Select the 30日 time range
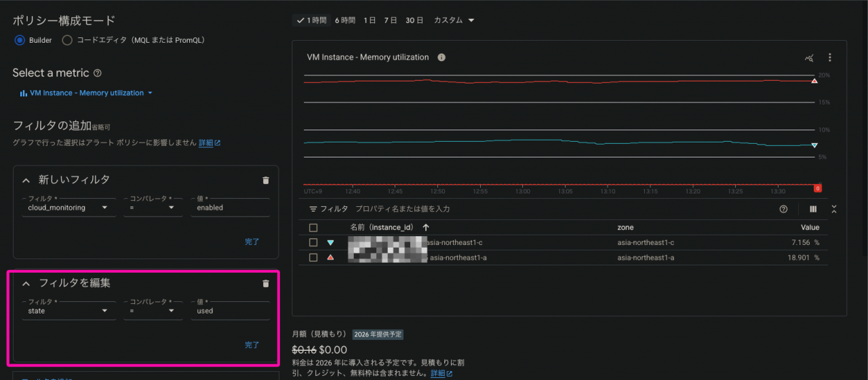The image size is (868, 380). tap(414, 20)
